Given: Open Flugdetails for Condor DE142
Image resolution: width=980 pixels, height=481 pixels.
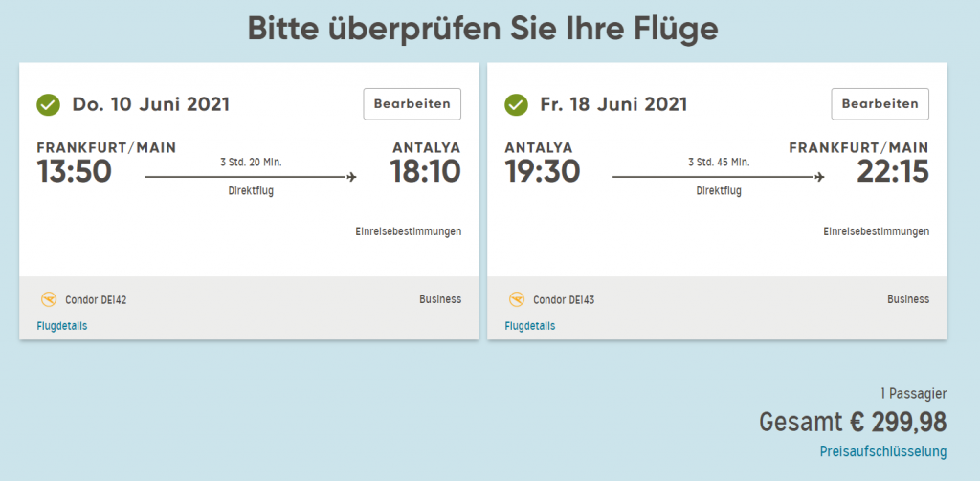Looking at the screenshot, I should 62,326.
